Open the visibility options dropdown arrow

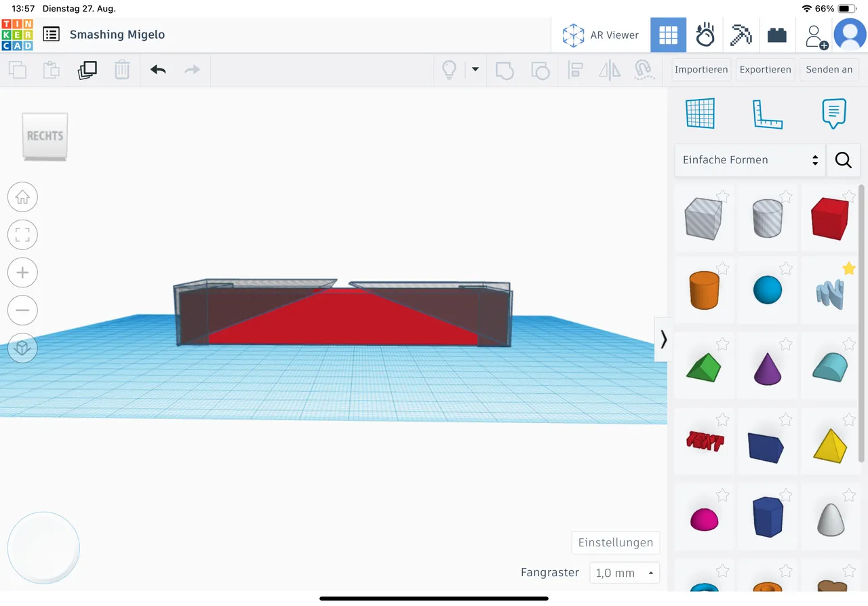click(x=475, y=69)
